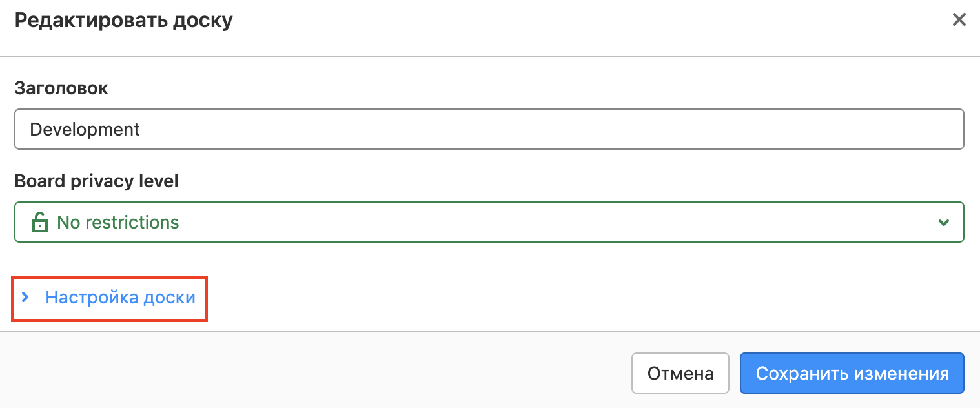Close the Редактировать доску dialog
This screenshot has height=408, width=980.
pos(959,20)
